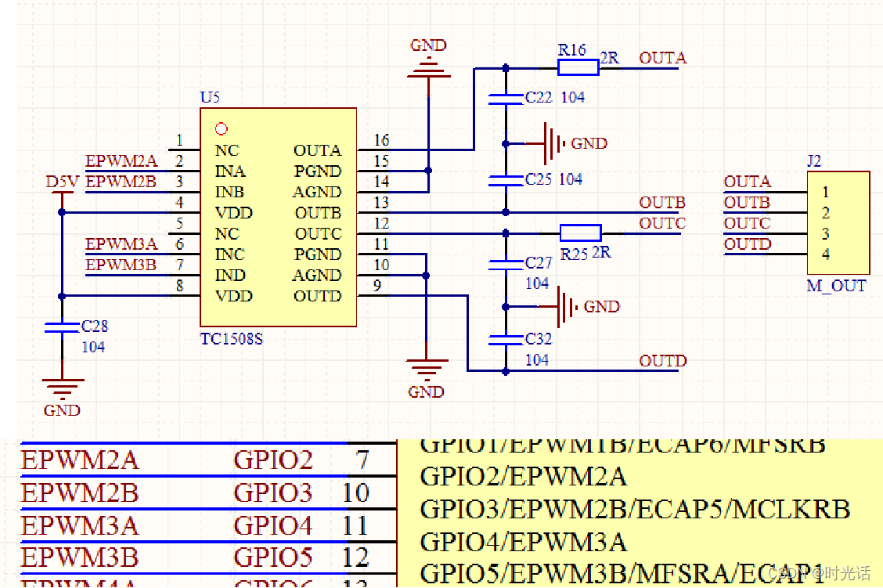Select OUTD net label below C32
This screenshot has width=883, height=588.
click(x=663, y=361)
